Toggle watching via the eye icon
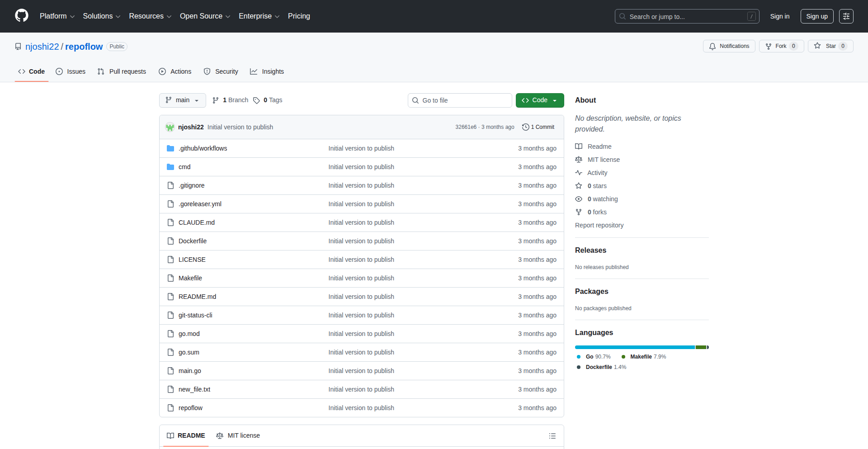Viewport: 868px width, 449px height. point(579,199)
